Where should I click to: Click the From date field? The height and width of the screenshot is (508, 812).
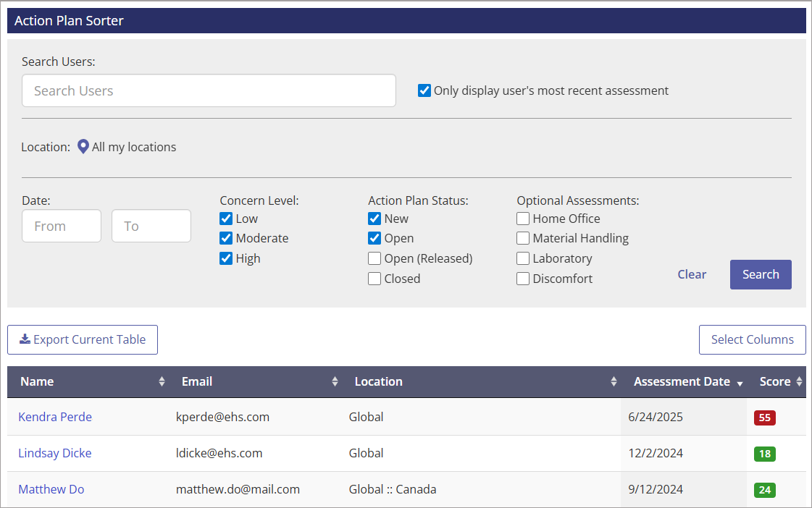tap(62, 226)
